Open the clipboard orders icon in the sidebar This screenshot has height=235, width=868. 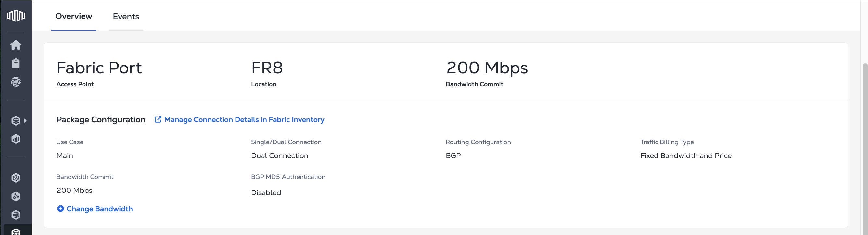(x=16, y=63)
